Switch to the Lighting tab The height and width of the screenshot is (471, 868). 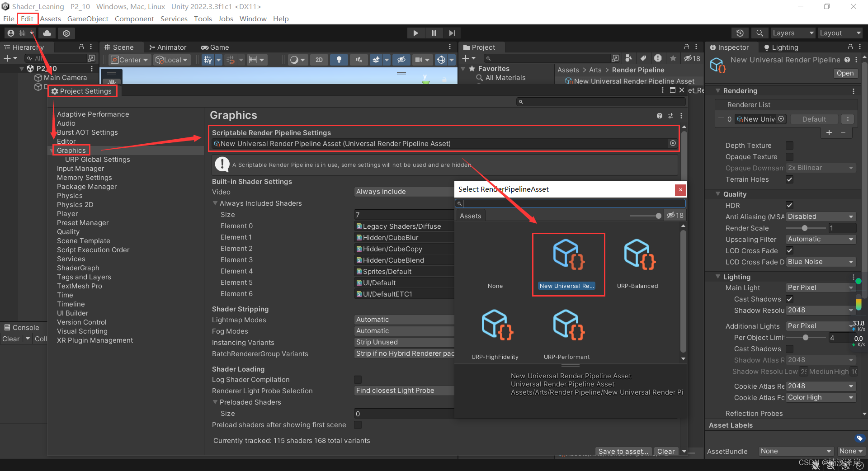coord(781,47)
